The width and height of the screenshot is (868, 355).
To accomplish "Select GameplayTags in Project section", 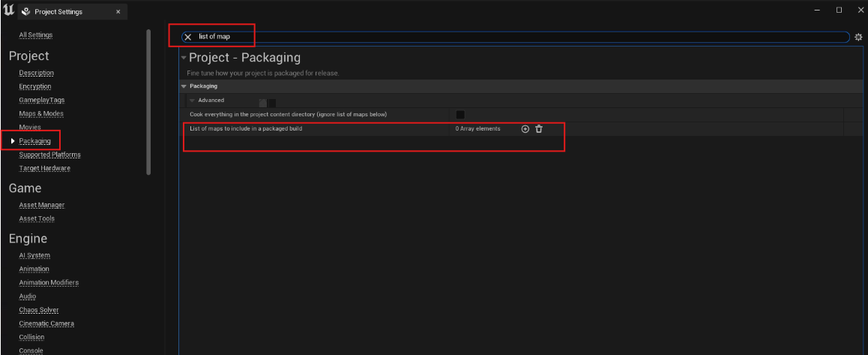I will point(42,100).
